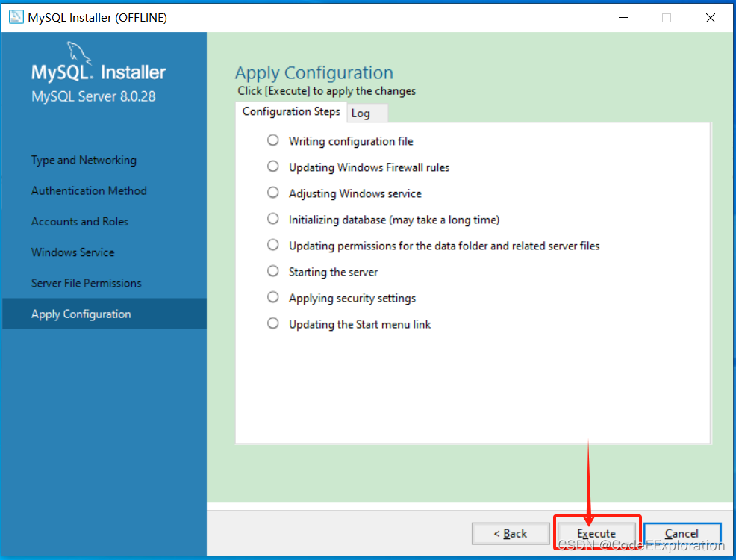
Task: Open Type and Networking step in sidebar
Action: pyautogui.click(x=84, y=160)
